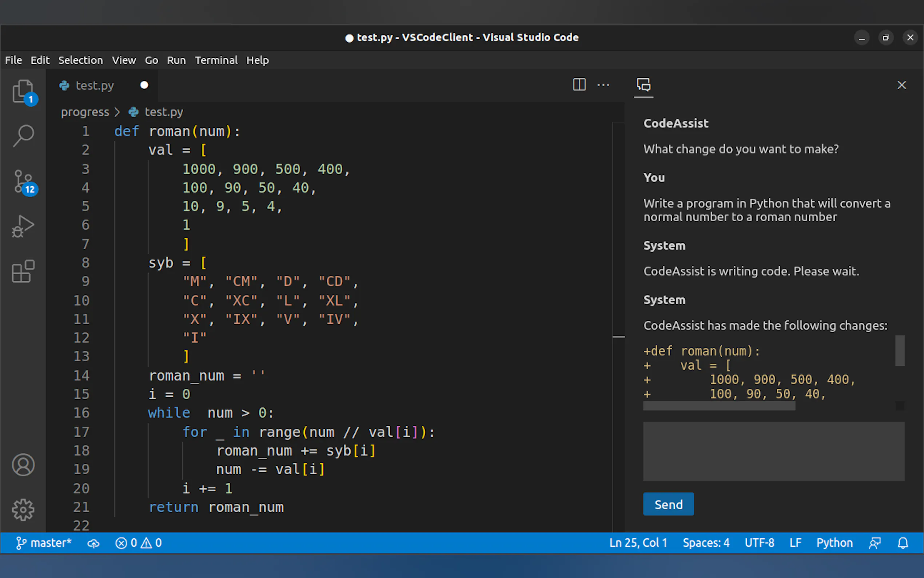Open Source Control view with 12 changes
Viewport: 924px width, 578px height.
click(x=23, y=181)
